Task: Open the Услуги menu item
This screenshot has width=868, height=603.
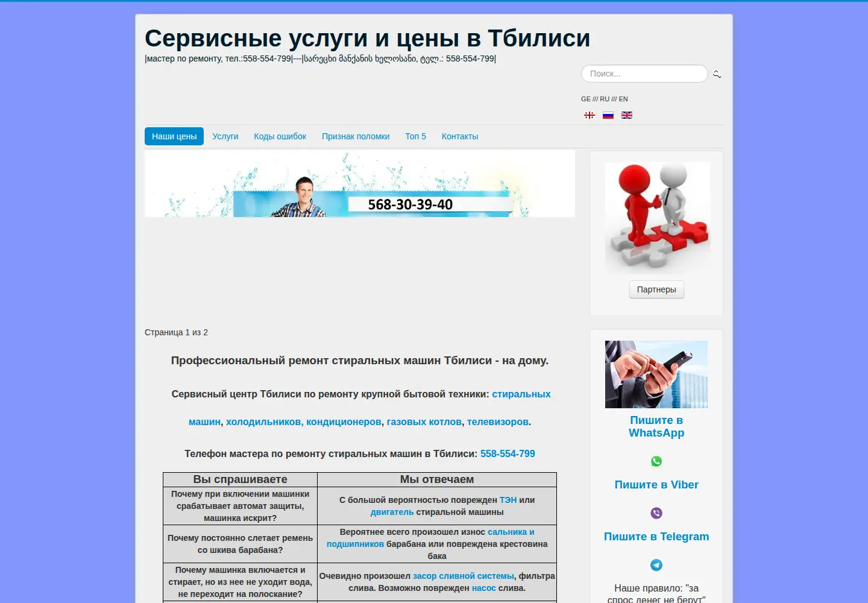Action: click(225, 136)
